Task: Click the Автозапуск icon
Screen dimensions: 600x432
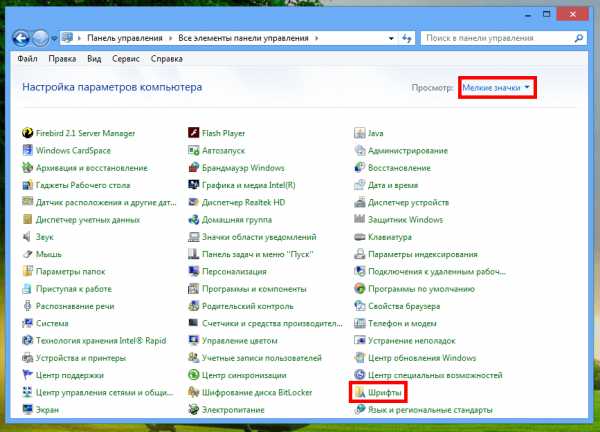Action: 194,150
